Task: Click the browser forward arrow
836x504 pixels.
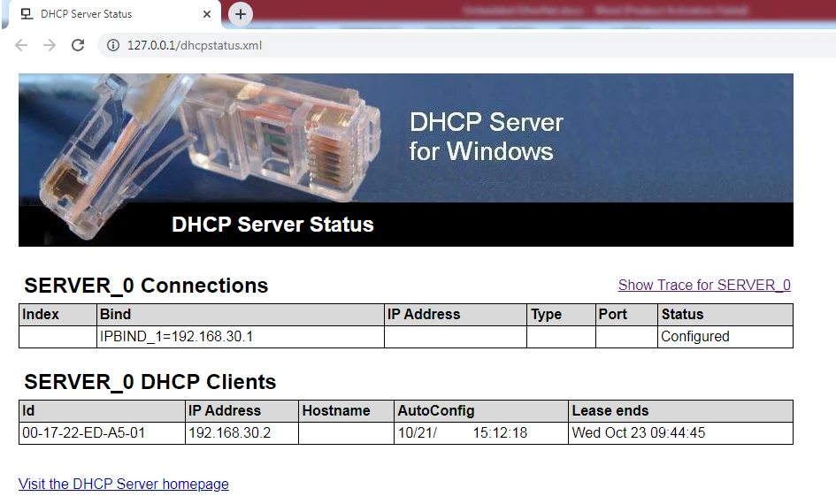Action: [50, 45]
